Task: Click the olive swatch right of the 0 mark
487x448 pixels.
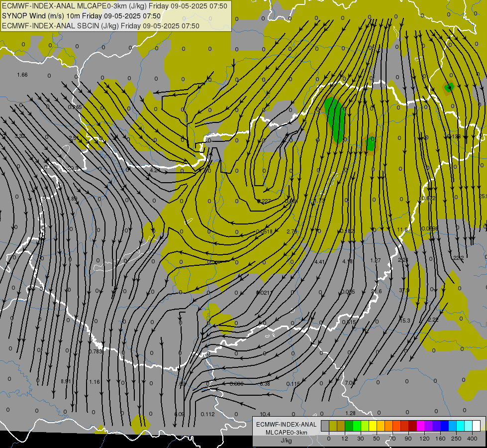Action: pyautogui.click(x=333, y=426)
